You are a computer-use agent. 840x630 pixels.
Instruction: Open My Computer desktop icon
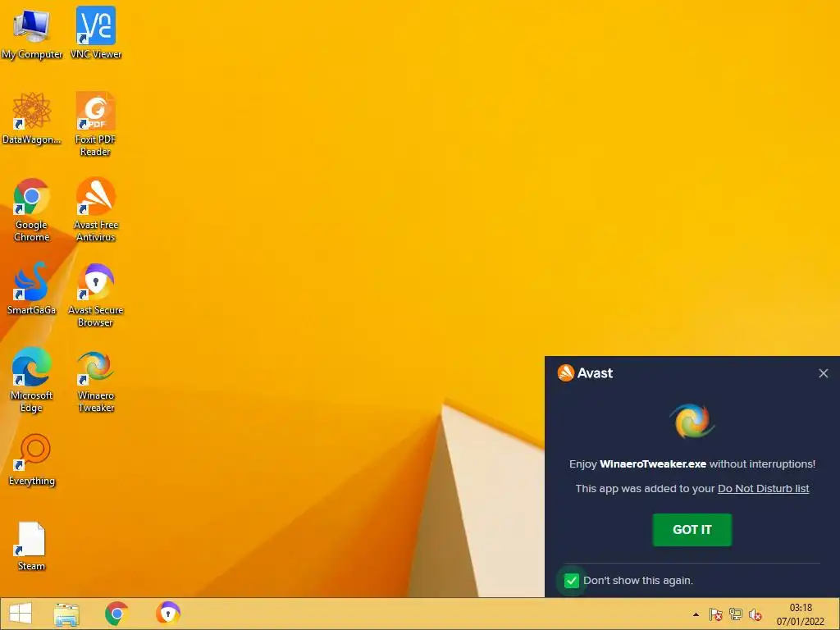tap(32, 33)
